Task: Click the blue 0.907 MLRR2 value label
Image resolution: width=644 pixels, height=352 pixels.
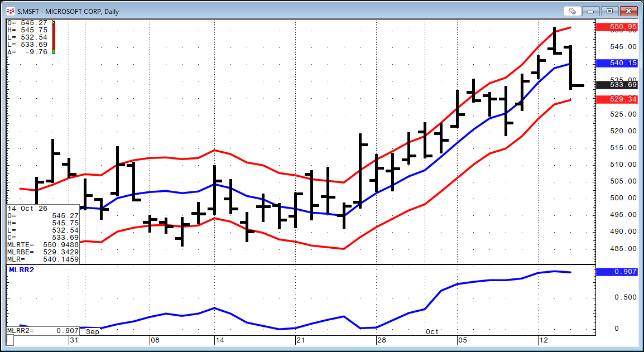Action: coord(617,272)
